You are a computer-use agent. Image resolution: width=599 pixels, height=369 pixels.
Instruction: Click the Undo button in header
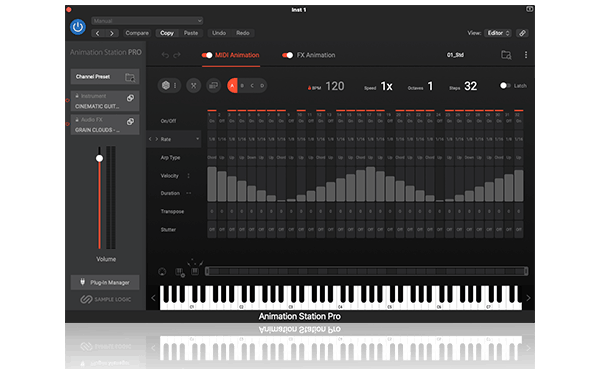pos(219,33)
